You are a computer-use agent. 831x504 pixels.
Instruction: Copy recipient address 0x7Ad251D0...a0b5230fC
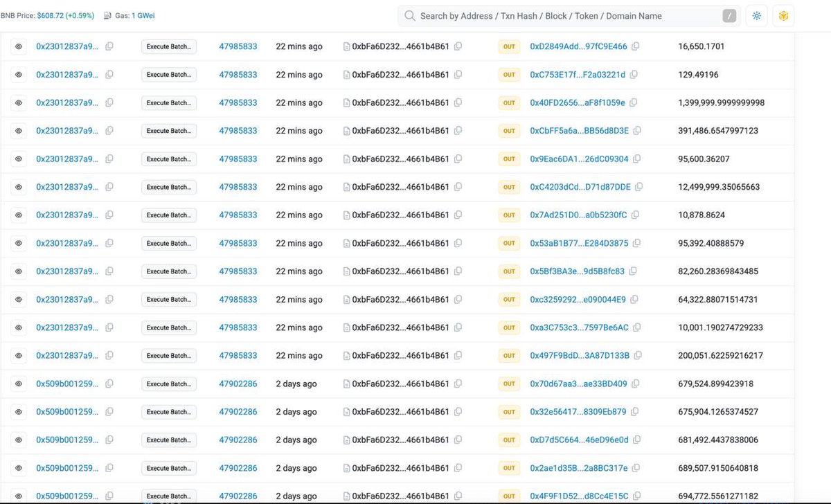click(634, 215)
